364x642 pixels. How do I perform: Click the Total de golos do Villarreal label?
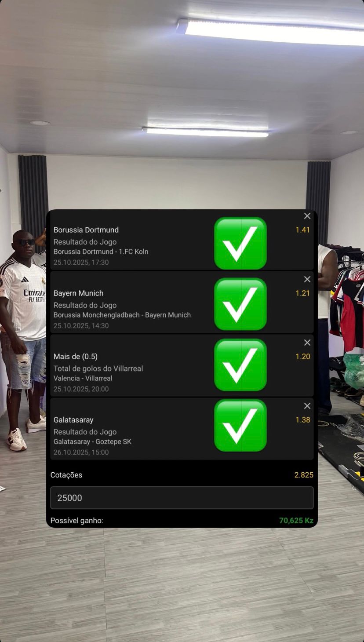pyautogui.click(x=98, y=369)
